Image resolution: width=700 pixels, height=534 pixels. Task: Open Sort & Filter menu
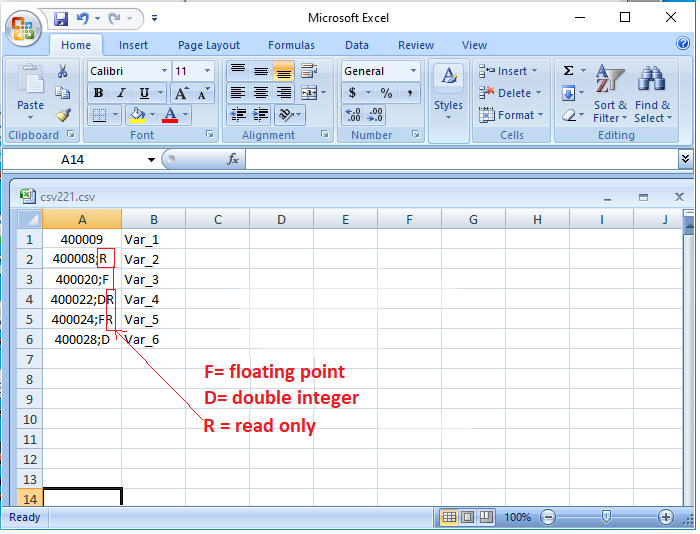(610, 93)
